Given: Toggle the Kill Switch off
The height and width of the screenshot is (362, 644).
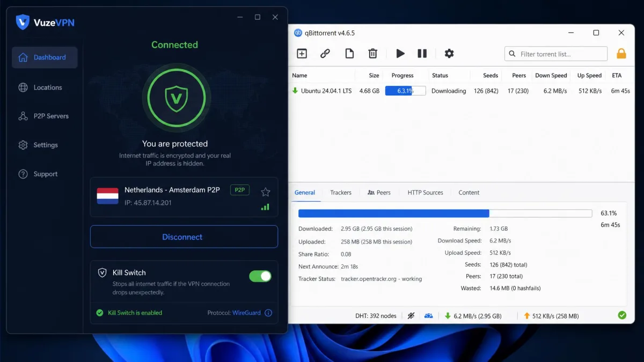Looking at the screenshot, I should [260, 276].
